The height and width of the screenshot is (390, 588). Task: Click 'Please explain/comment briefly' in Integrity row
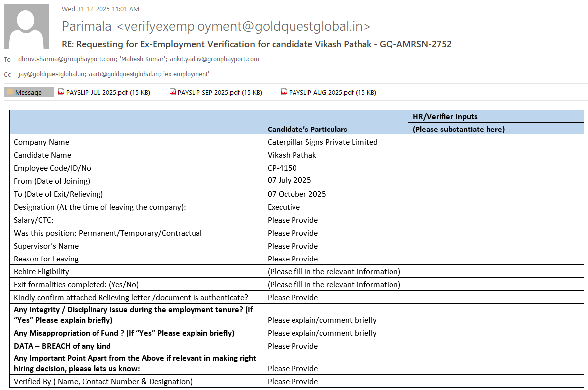[322, 320]
